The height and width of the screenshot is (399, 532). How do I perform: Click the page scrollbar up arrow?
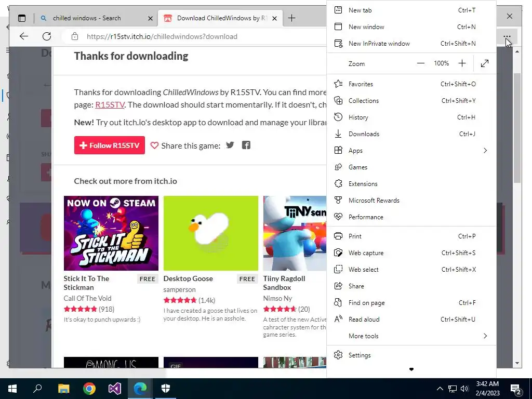click(x=517, y=51)
